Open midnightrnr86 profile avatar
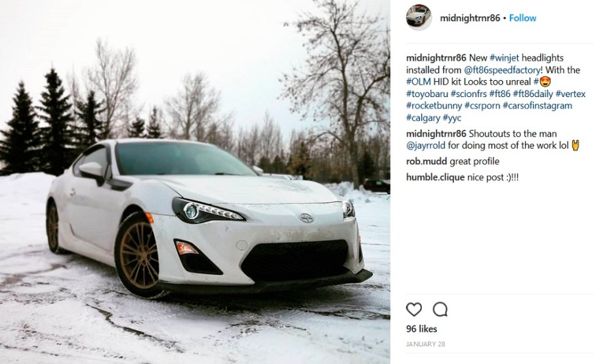 coord(419,18)
